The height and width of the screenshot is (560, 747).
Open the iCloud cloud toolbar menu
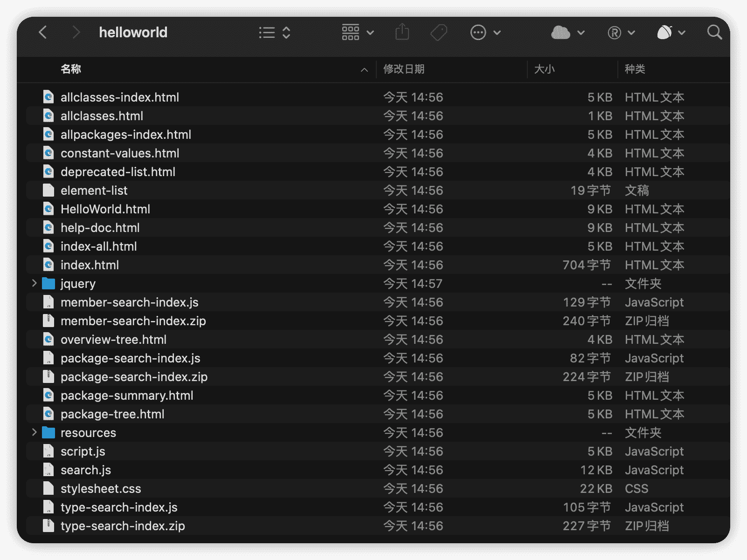point(567,33)
